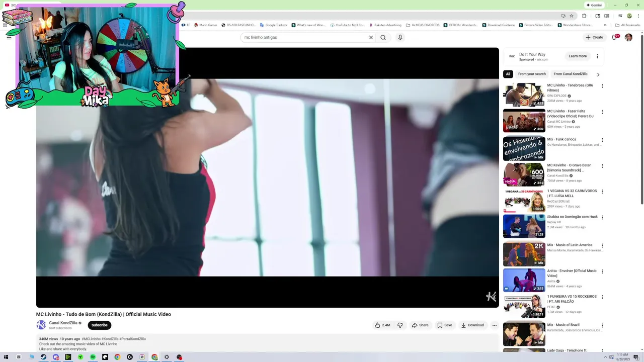
Task: Start voice search with the microphone
Action: [400, 37]
